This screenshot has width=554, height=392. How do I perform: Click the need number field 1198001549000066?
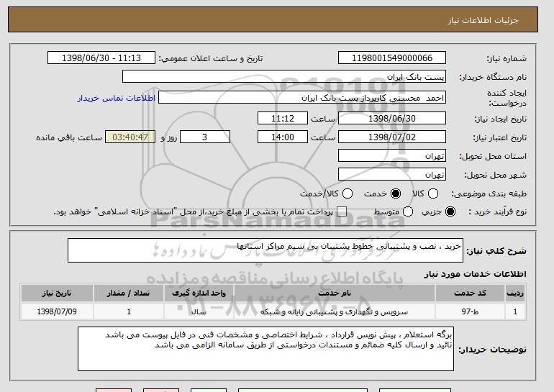pos(392,58)
